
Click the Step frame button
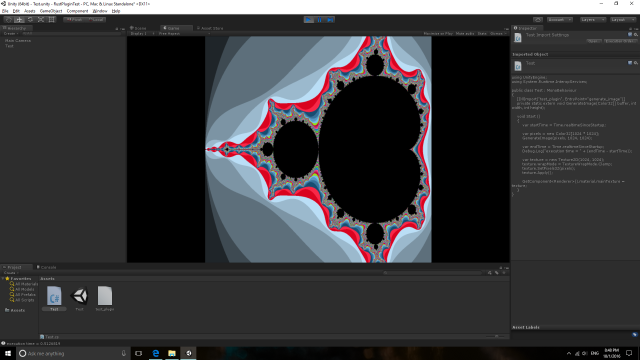coord(330,20)
